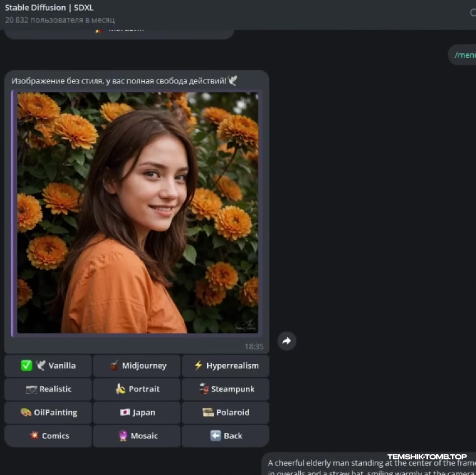Click the green checkmark on Vanilla
This screenshot has width=476, height=475.
click(26, 366)
